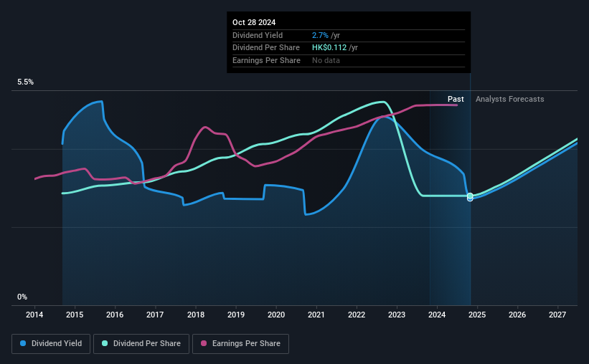Click the 2023 x-axis label
The width and height of the screenshot is (589, 364).
[397, 315]
